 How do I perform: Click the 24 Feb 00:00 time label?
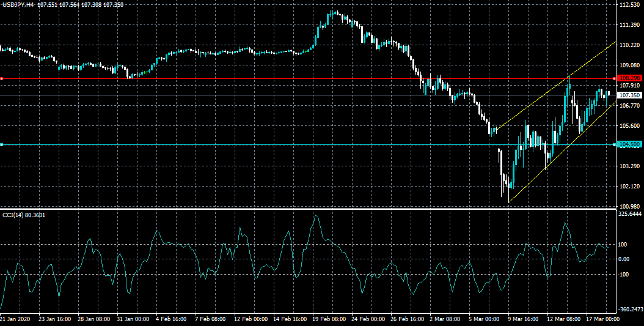[x=367, y=319]
